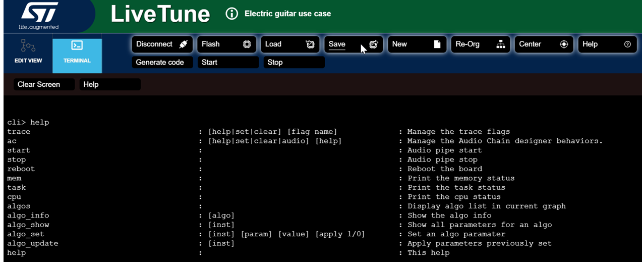Click the Load button
The height and width of the screenshot is (267, 644).
(x=290, y=44)
